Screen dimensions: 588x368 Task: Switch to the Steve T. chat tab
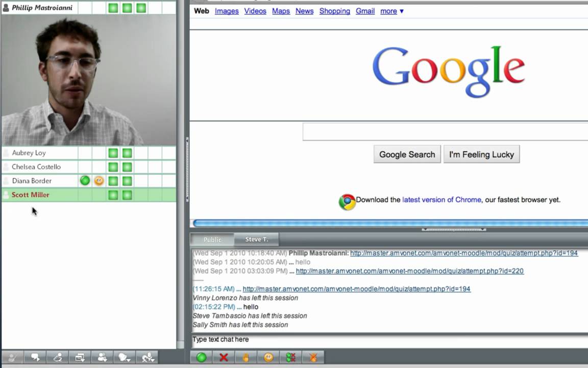point(257,239)
